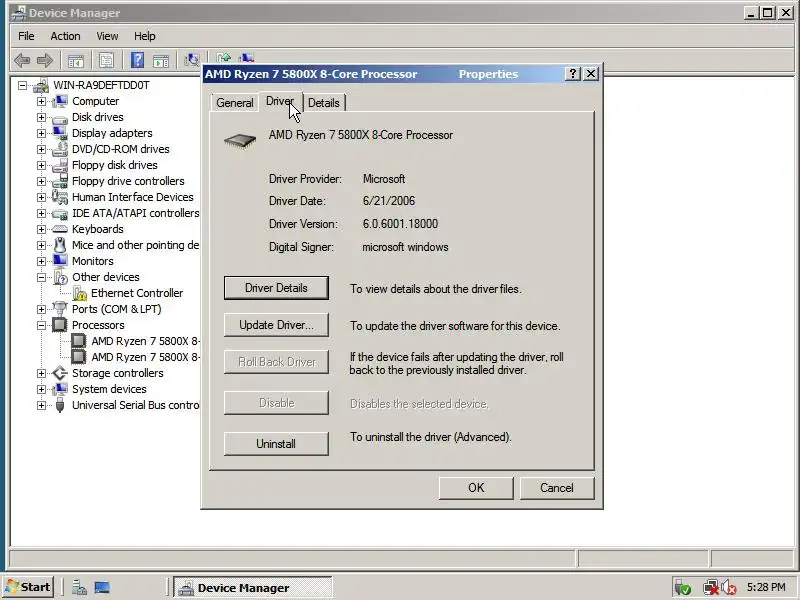
Task: Open the Start menu
Action: point(29,587)
